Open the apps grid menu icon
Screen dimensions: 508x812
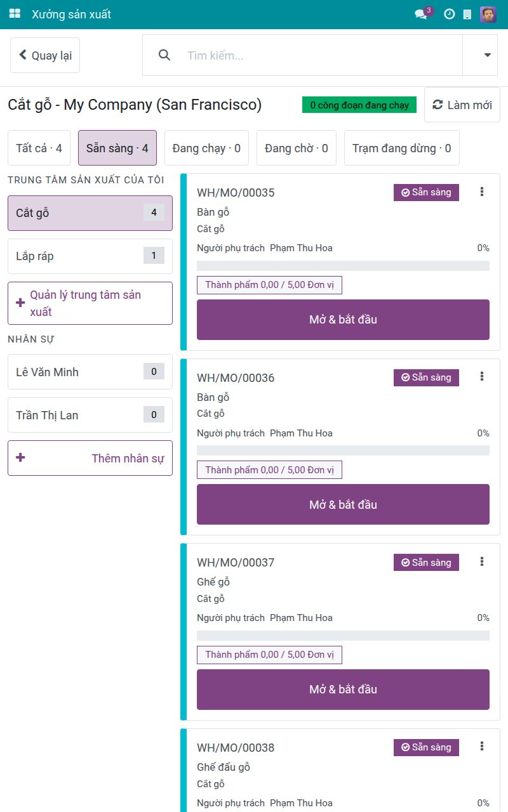(15, 14)
